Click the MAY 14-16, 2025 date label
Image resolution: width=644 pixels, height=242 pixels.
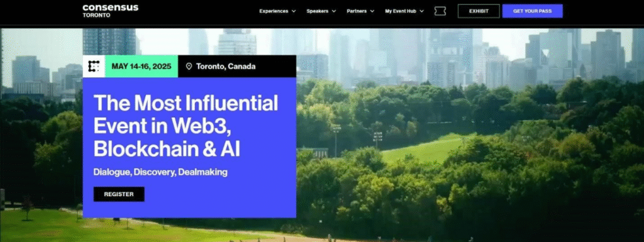(142, 67)
